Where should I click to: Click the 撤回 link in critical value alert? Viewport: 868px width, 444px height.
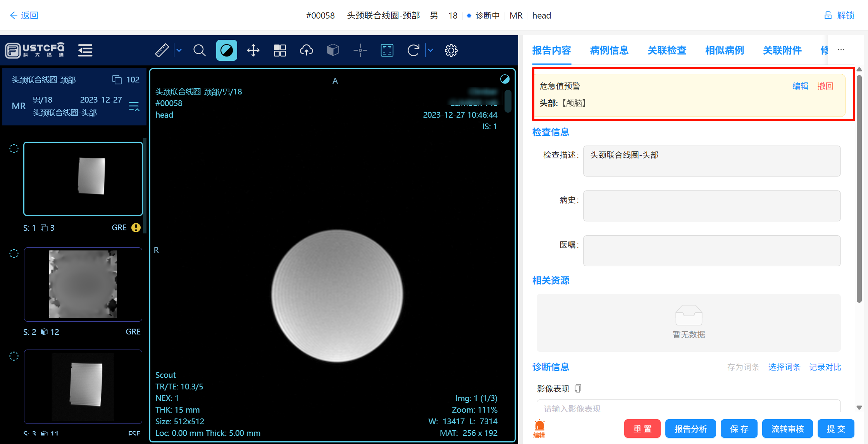[x=825, y=86]
